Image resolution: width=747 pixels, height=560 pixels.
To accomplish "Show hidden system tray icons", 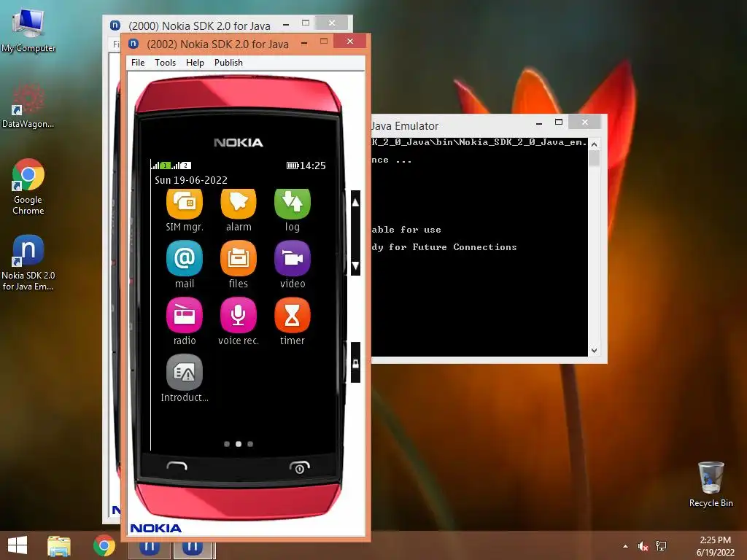I will 625,546.
